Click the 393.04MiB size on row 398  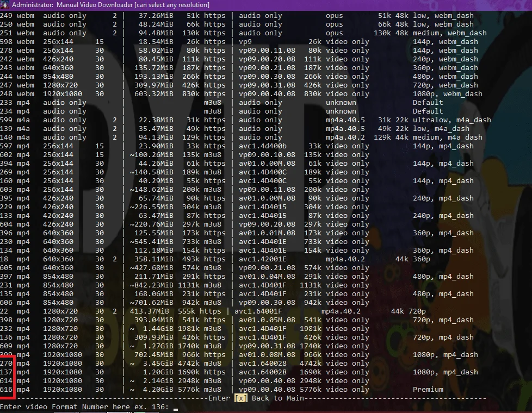coord(154,320)
